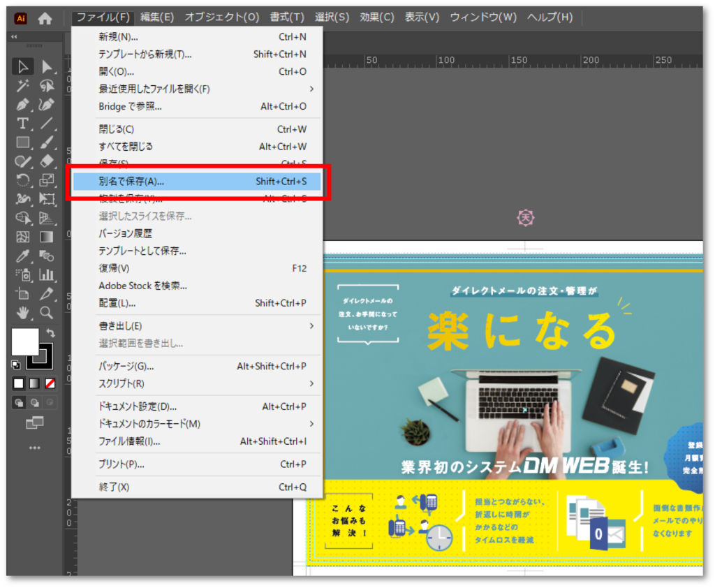This screenshot has height=588, width=715.
Task: Select the Perspective Grid tool
Action: tap(47, 218)
